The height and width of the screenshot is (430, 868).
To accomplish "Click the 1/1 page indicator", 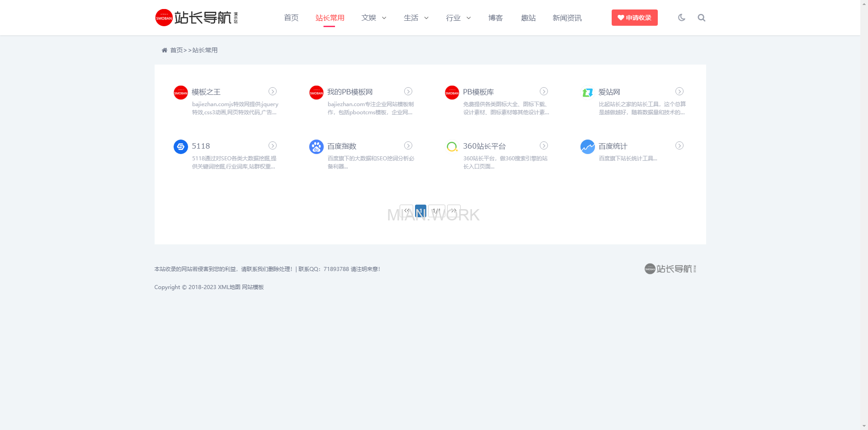I will 436,210.
